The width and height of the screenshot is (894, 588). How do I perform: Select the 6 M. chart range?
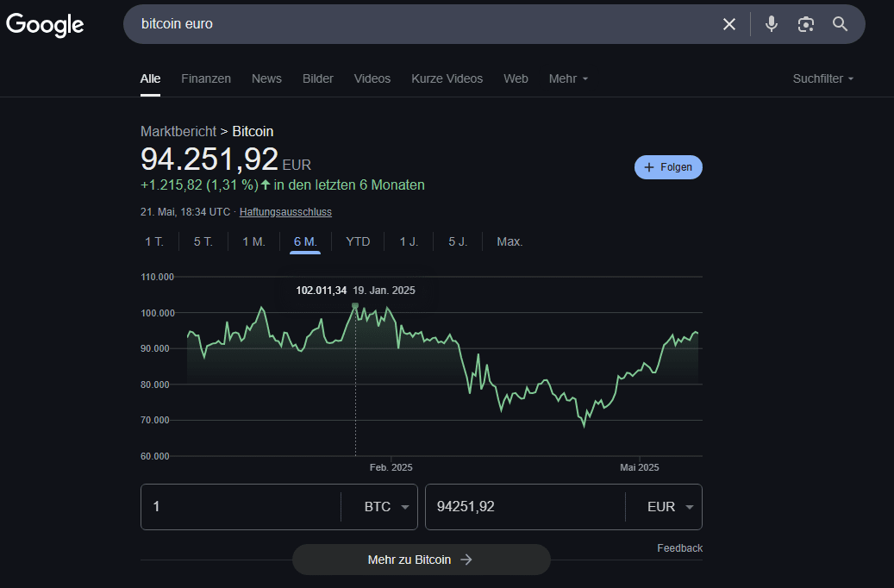point(305,241)
